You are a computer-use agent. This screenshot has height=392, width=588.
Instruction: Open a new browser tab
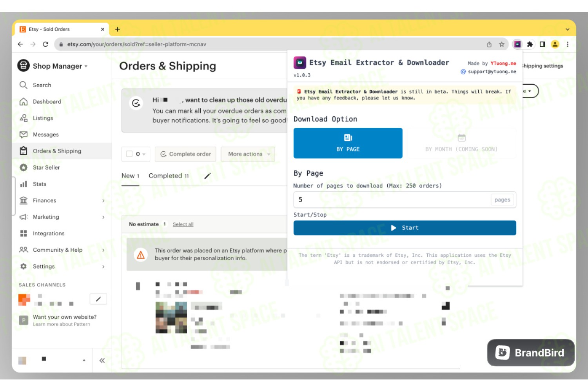coord(118,29)
